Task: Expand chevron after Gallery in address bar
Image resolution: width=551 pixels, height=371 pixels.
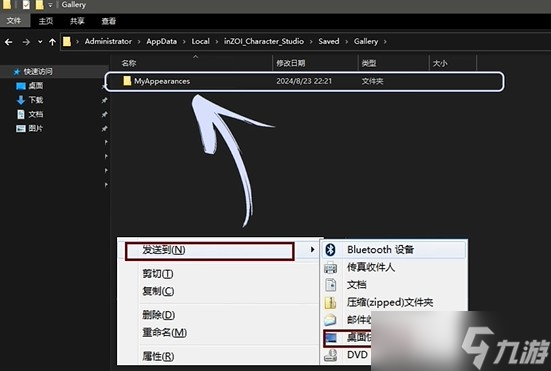Action: (x=385, y=42)
